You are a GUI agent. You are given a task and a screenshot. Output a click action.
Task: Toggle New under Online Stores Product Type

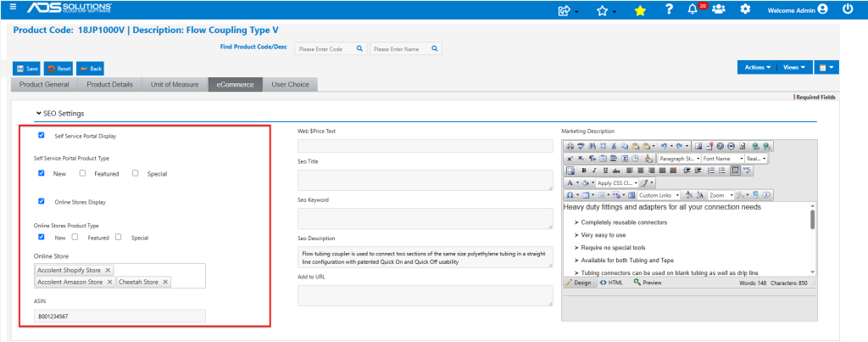point(41,237)
